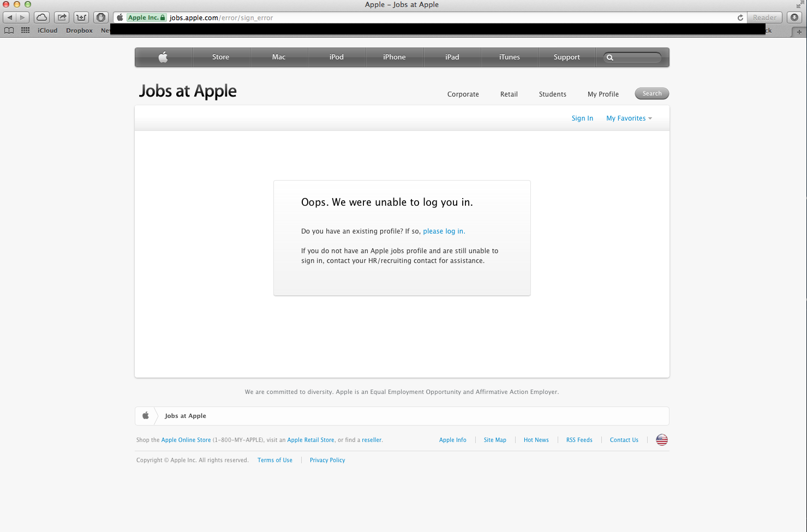Open the iPad navigation tab

coord(452,57)
